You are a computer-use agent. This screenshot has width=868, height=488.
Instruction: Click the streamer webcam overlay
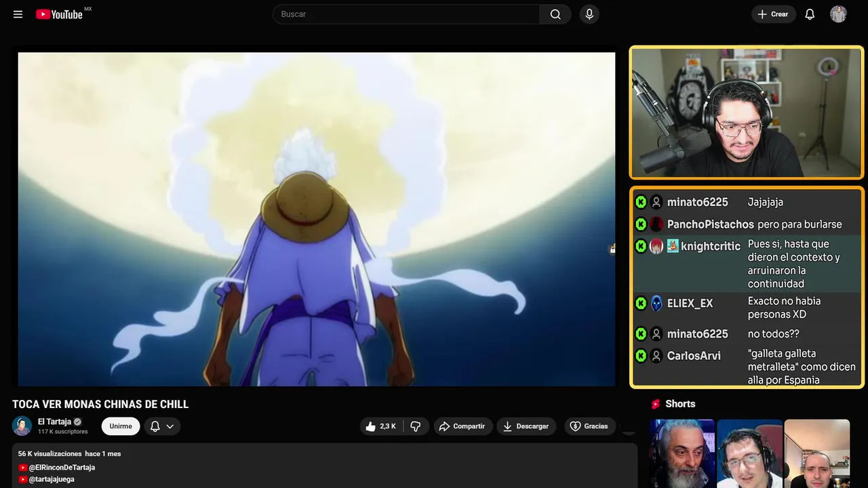(x=747, y=113)
